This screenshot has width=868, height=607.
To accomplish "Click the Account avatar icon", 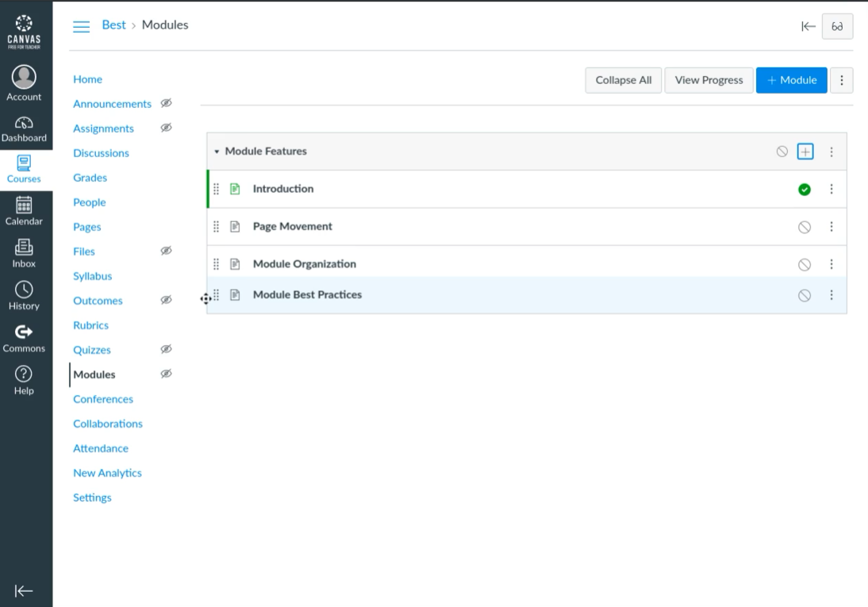I will 24,76.
